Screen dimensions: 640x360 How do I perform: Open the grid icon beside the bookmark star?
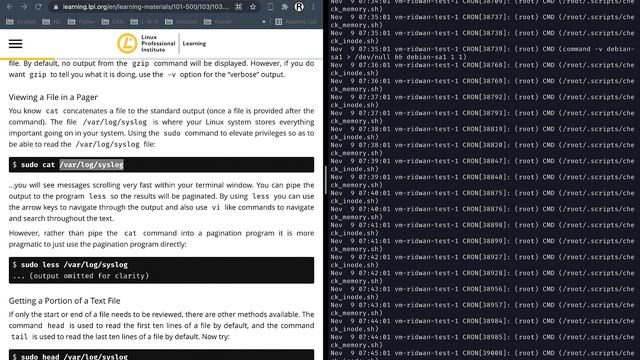coord(239,7)
